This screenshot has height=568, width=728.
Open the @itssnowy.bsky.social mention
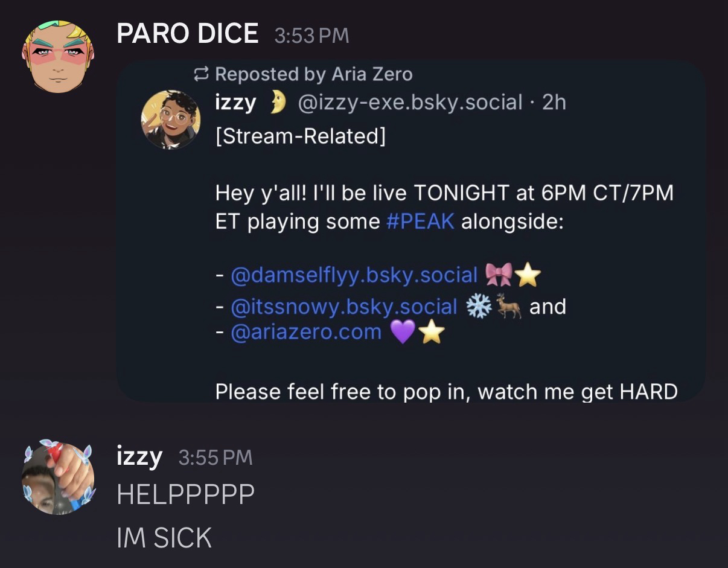click(344, 307)
